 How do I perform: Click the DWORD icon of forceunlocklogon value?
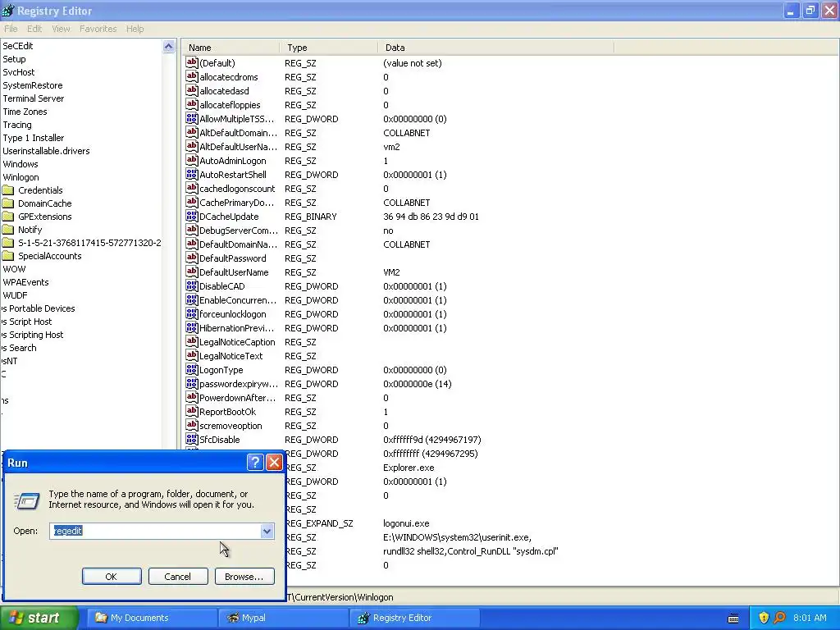192,313
